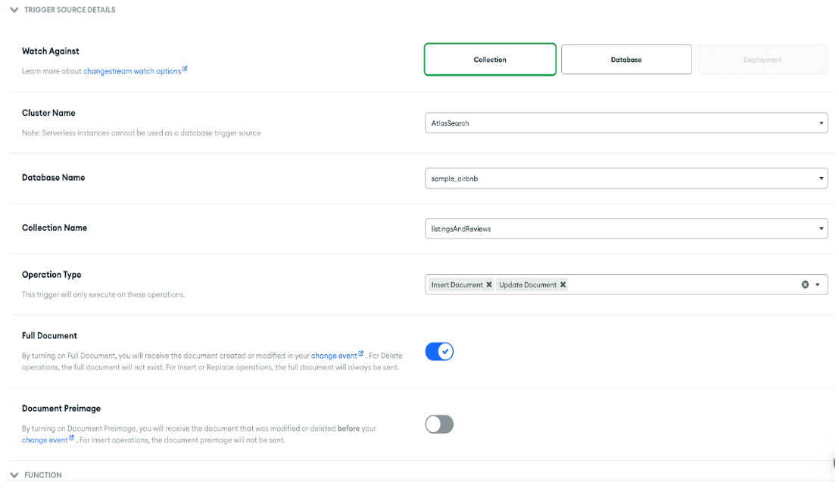Viewport: 839px width, 504px height.
Task: Enable the Document Preimage toggle
Action: (x=439, y=425)
